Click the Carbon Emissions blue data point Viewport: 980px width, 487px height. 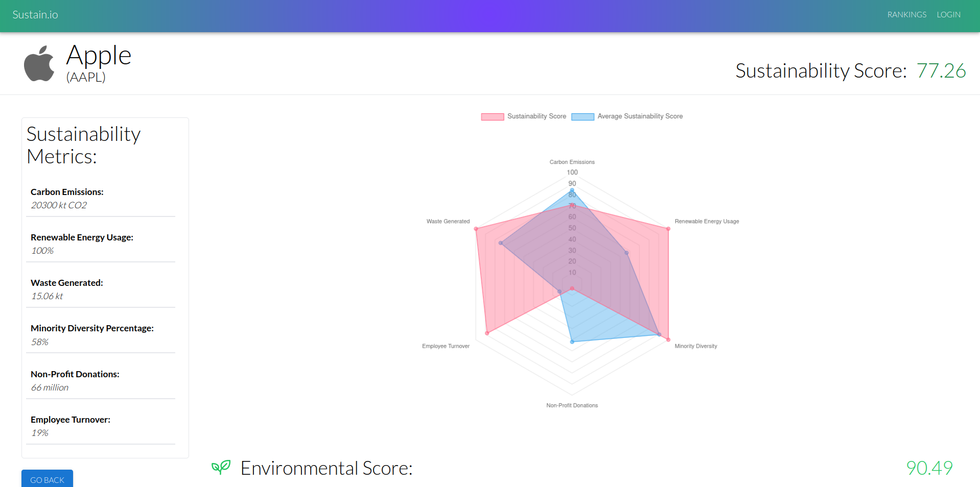[x=572, y=190]
